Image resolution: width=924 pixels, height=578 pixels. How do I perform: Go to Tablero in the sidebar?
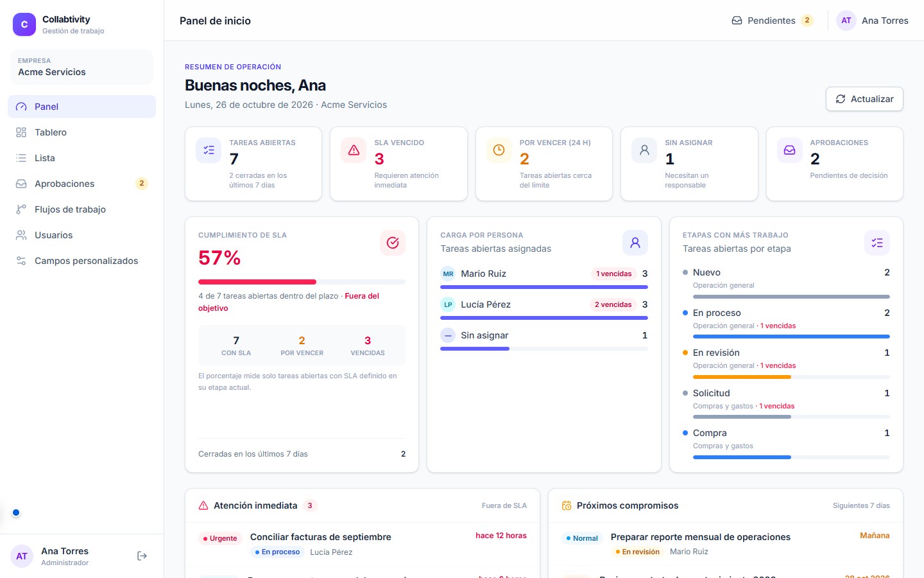(81, 132)
